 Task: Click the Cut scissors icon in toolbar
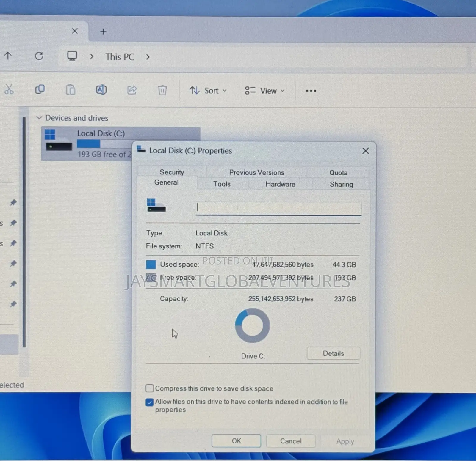[x=9, y=89]
